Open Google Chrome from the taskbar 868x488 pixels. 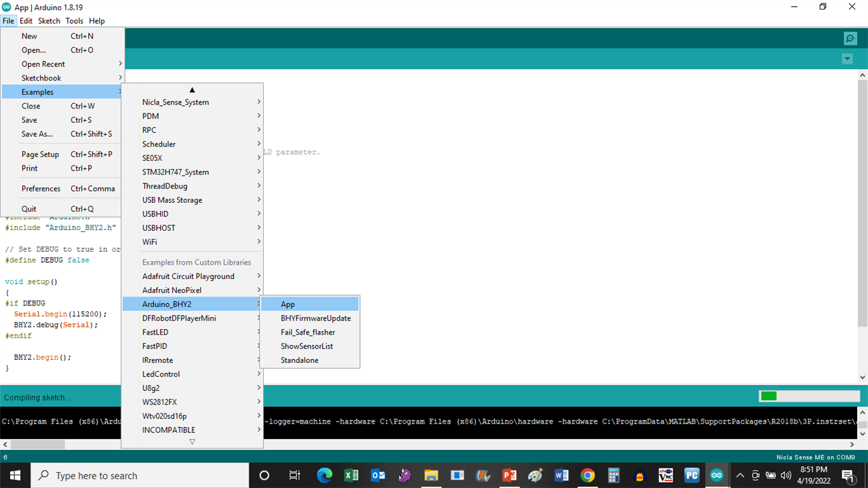tap(588, 476)
